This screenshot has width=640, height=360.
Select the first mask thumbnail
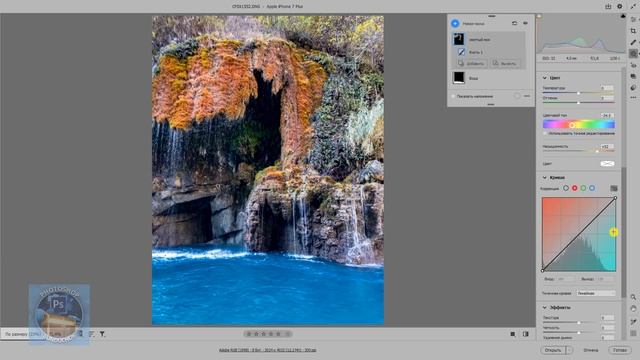tap(459, 39)
